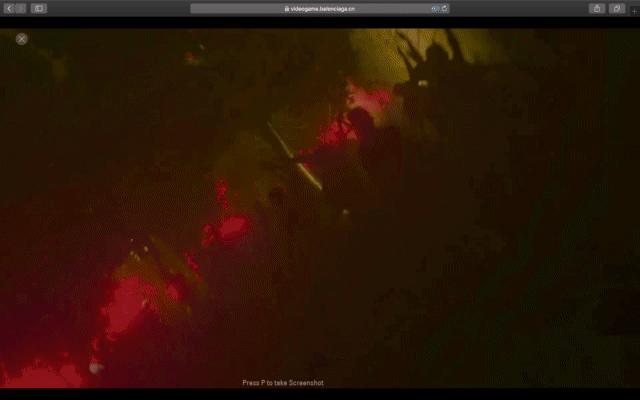Open the Share menu icon

pyautogui.click(x=597, y=8)
